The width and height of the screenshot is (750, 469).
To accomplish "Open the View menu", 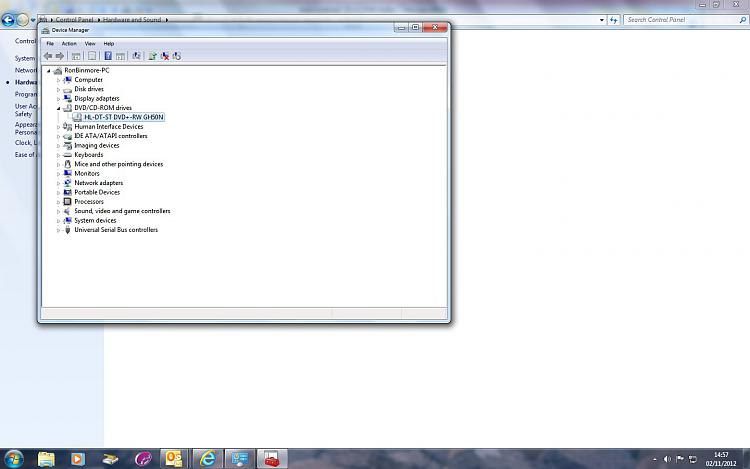I will tap(90, 44).
